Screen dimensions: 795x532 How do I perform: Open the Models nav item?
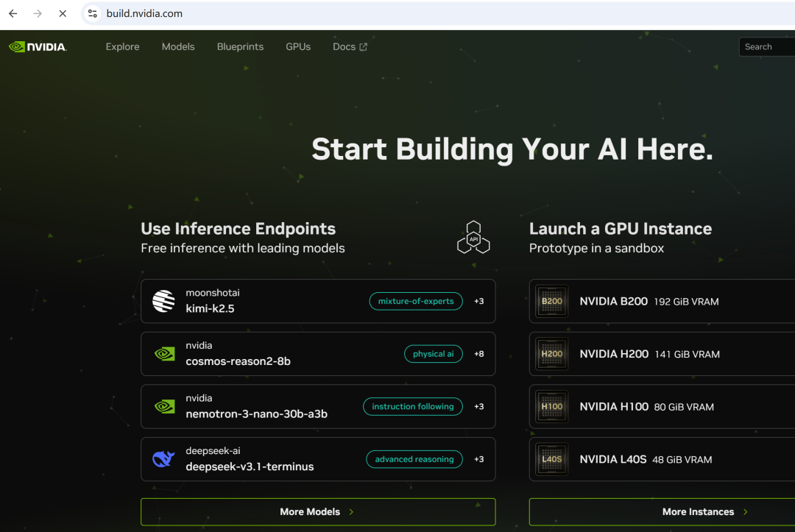[x=178, y=46]
